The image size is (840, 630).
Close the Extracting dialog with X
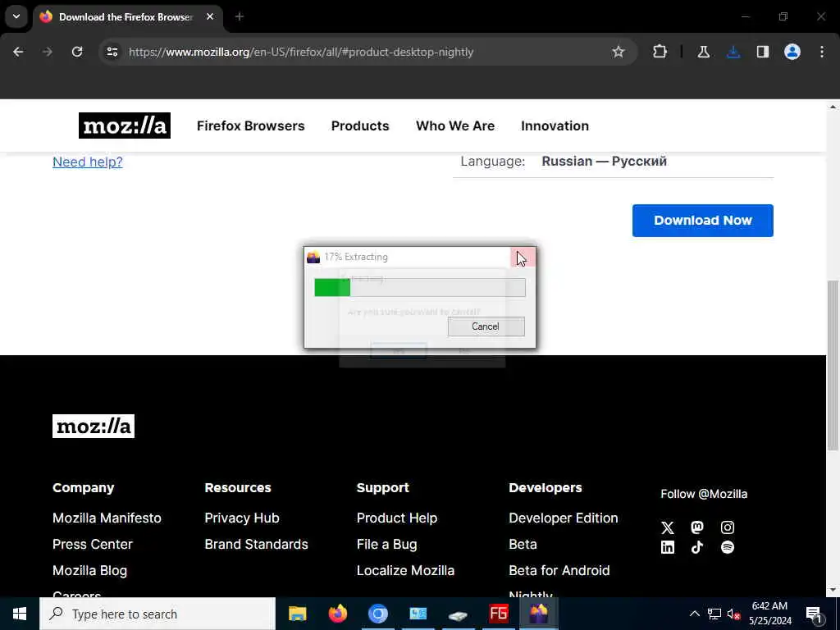point(523,257)
